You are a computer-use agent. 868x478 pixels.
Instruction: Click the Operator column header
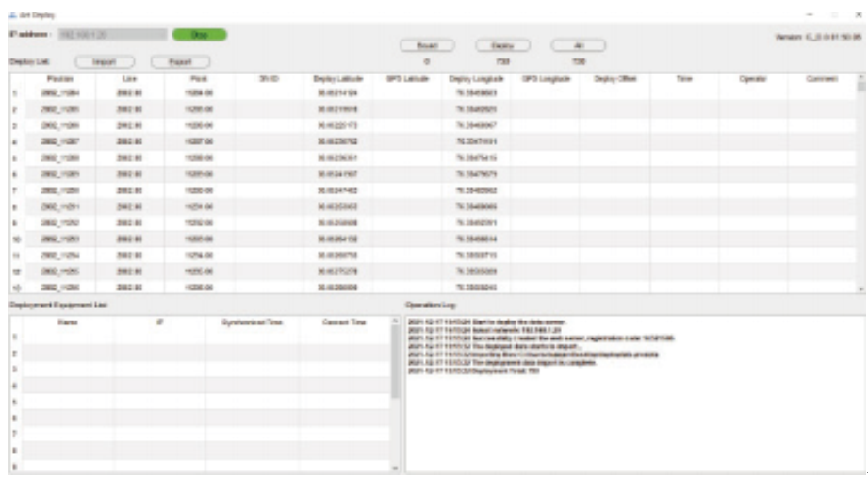click(x=753, y=79)
